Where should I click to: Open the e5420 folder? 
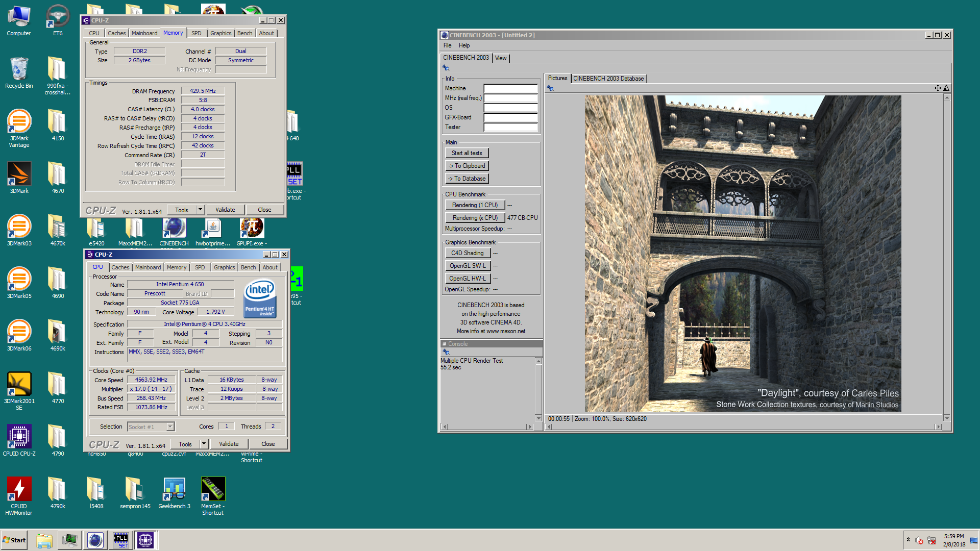tap(96, 232)
